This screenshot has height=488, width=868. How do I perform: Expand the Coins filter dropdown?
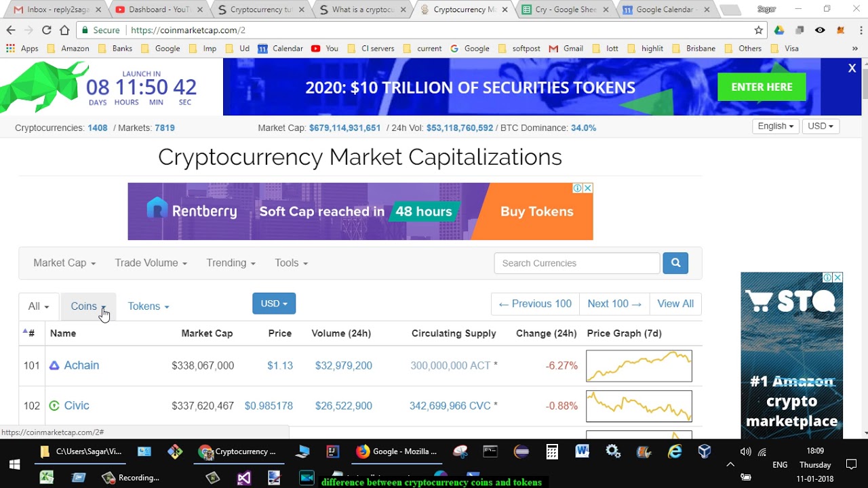tap(89, 306)
